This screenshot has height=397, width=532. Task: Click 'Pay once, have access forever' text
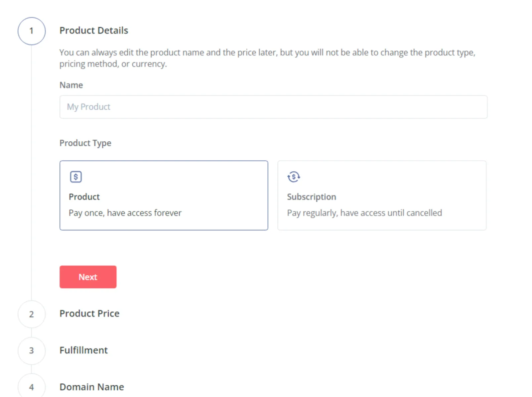[125, 213]
